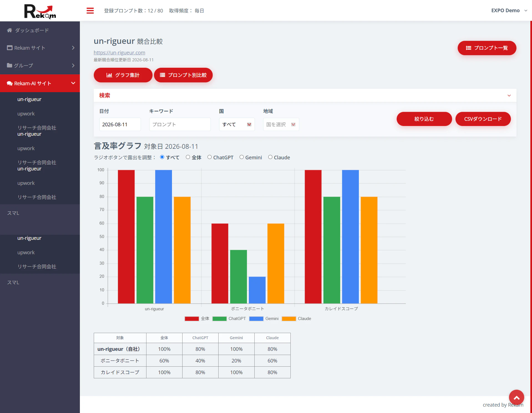Click the green ChatGPT bar for ボニータボニート
This screenshot has height=413, width=532.
click(239, 277)
